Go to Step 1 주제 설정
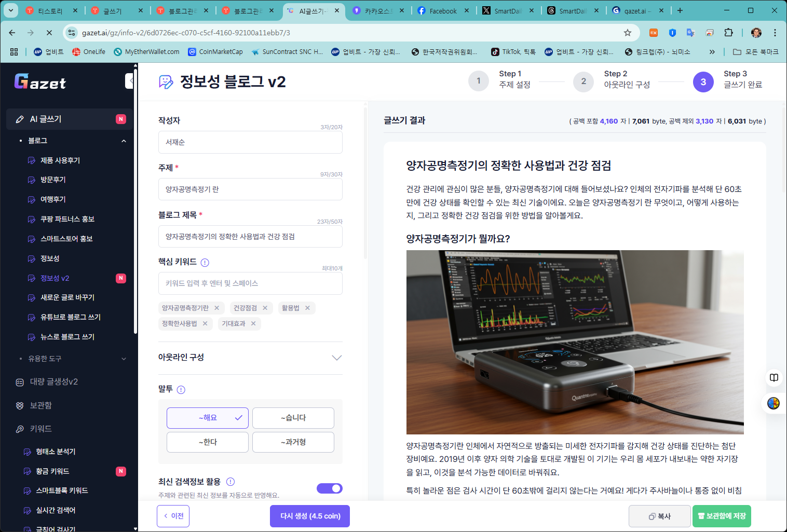Image resolution: width=787 pixels, height=532 pixels. pos(499,80)
